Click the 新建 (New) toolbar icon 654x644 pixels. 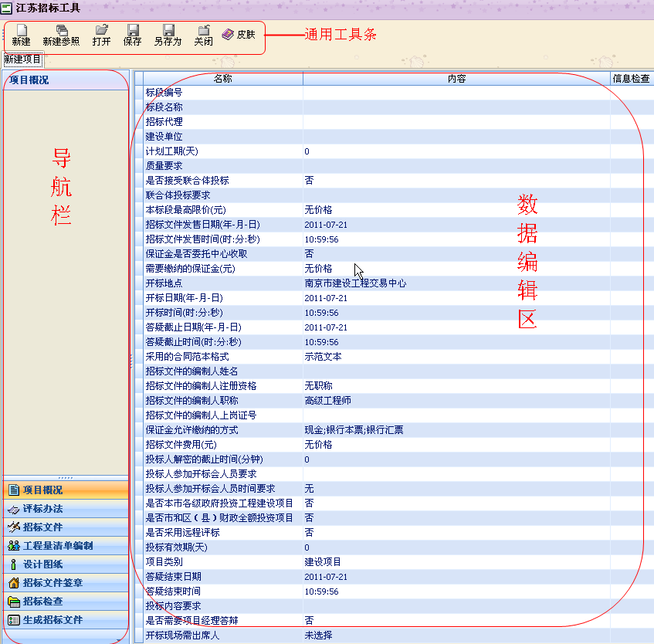tap(22, 30)
